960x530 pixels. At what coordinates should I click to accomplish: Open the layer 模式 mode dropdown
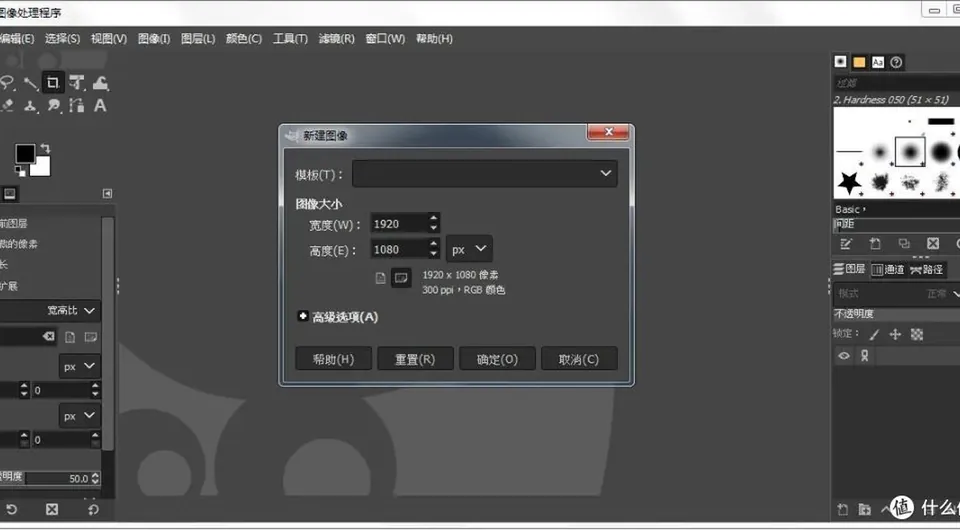click(896, 294)
